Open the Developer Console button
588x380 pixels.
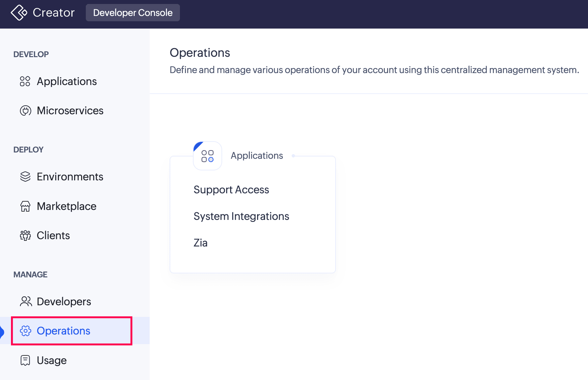133,13
